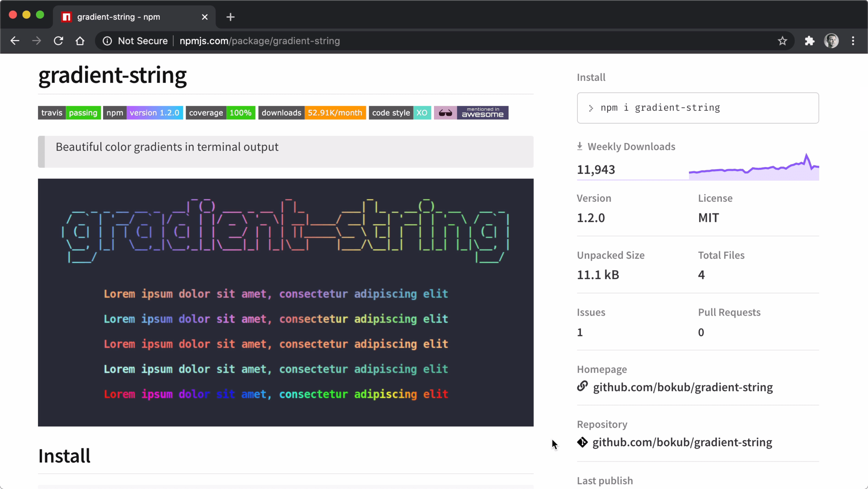Image resolution: width=868 pixels, height=489 pixels.
Task: View site info via Not Secure icon
Action: pyautogui.click(x=107, y=41)
